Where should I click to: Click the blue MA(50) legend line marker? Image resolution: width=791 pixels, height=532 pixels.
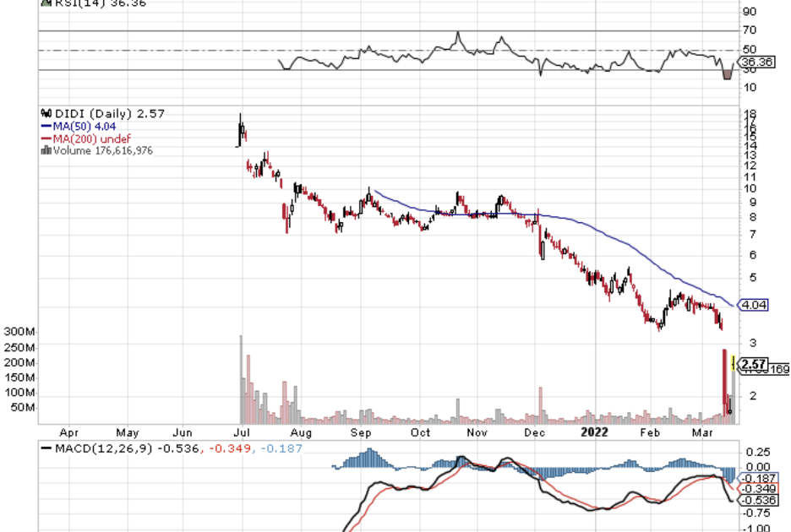coord(46,126)
